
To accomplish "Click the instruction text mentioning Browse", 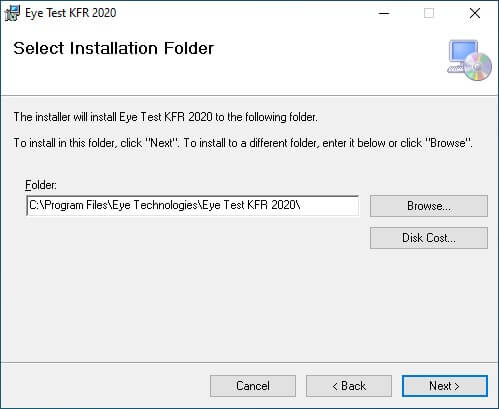I will tap(243, 143).
